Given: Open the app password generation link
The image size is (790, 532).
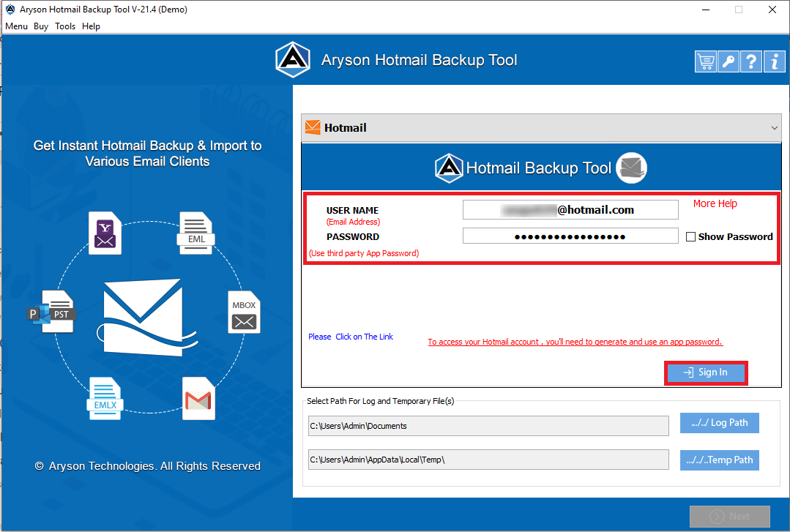Looking at the screenshot, I should click(x=575, y=342).
